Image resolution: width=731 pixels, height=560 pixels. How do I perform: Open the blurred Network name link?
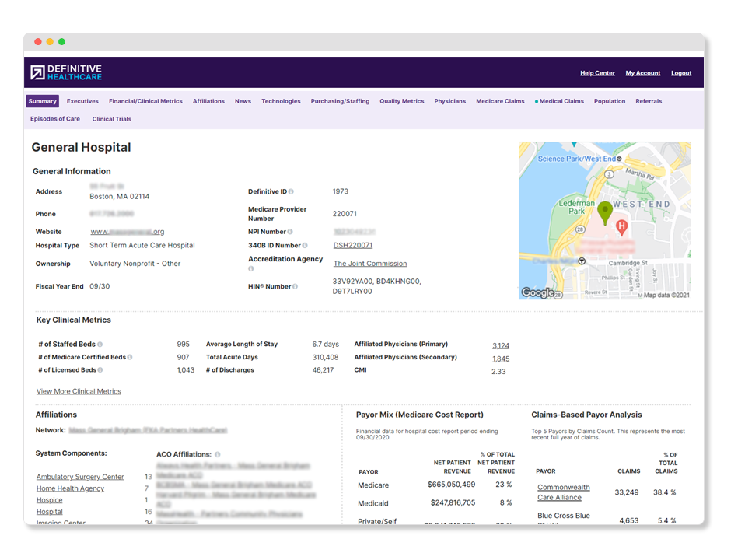coord(148,430)
